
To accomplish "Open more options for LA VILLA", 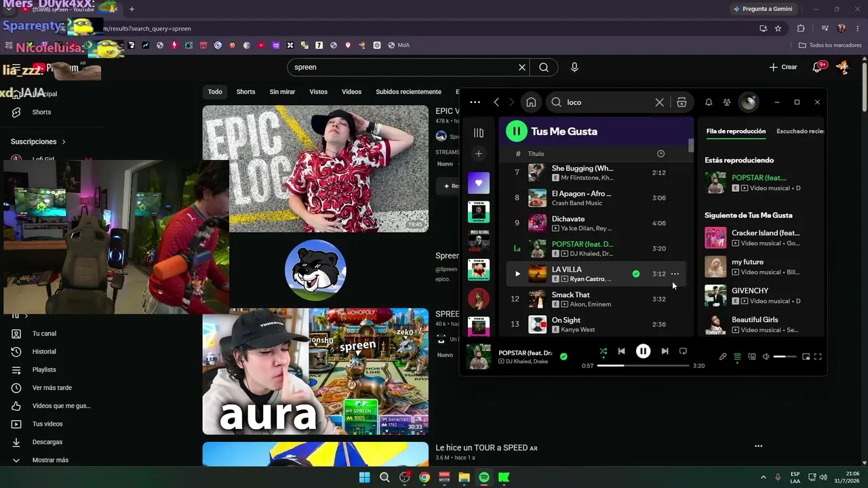I will (675, 274).
